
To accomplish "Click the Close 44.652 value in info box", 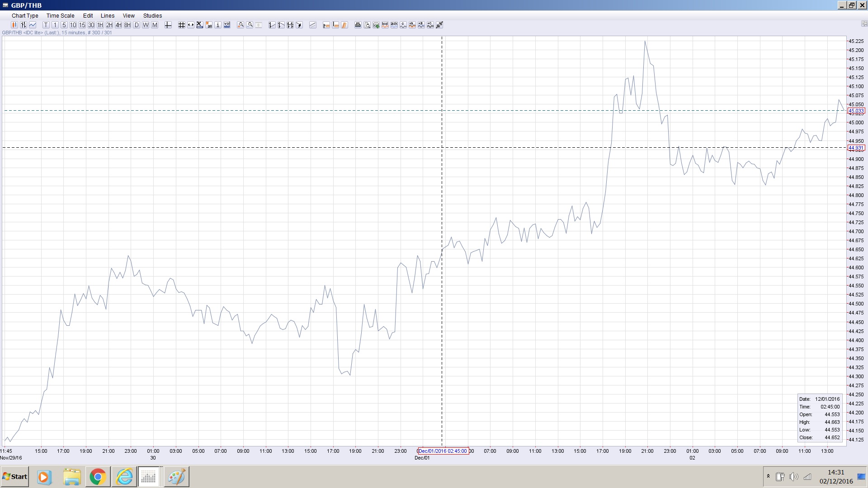I will pos(832,437).
